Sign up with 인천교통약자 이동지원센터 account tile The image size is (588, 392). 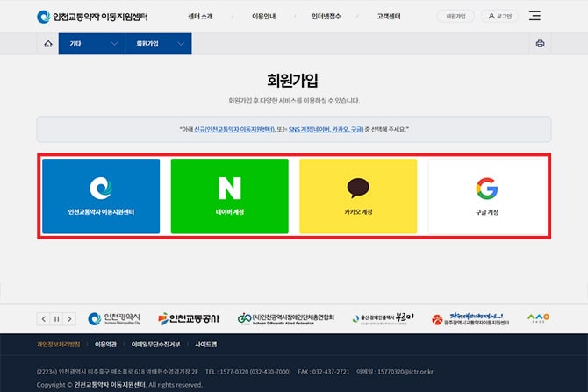click(101, 196)
